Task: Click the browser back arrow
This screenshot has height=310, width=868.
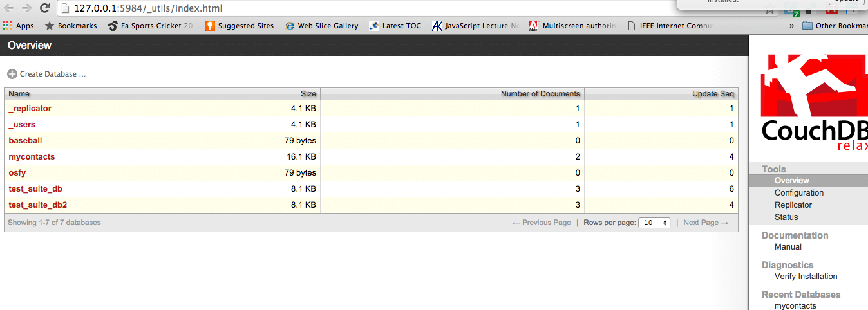Action: tap(8, 8)
